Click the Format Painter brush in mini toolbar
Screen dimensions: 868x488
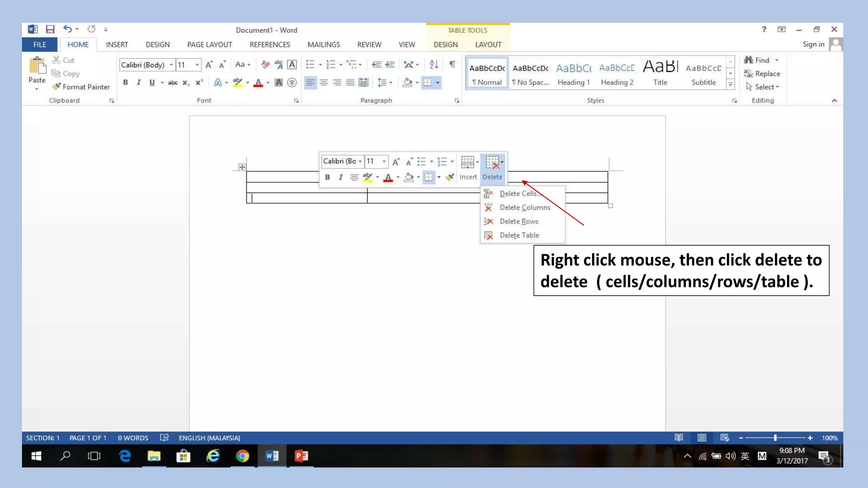pos(450,177)
